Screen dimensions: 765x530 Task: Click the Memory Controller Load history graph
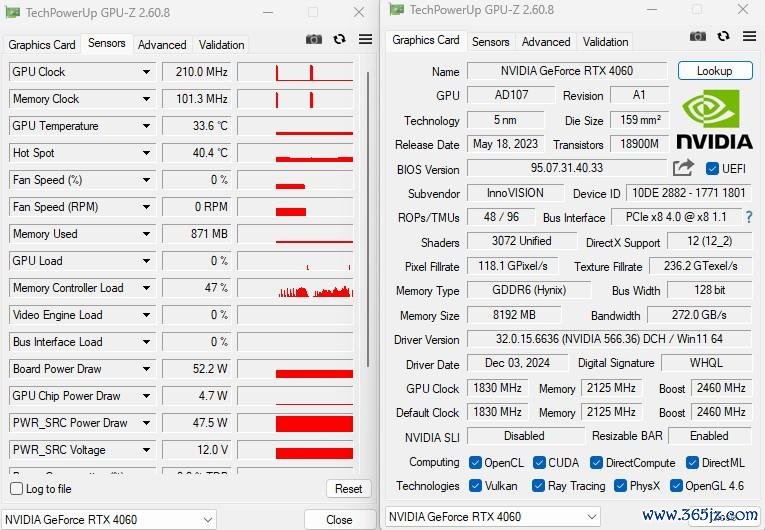295,288
